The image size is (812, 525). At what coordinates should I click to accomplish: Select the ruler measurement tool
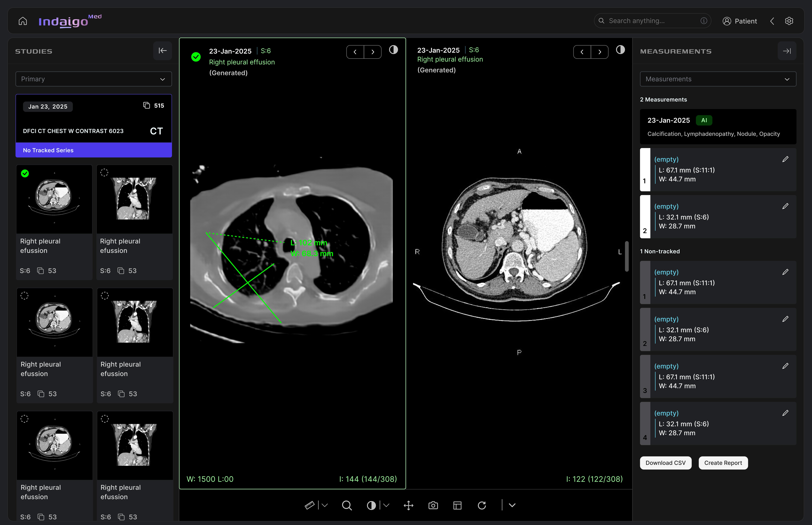tap(309, 505)
